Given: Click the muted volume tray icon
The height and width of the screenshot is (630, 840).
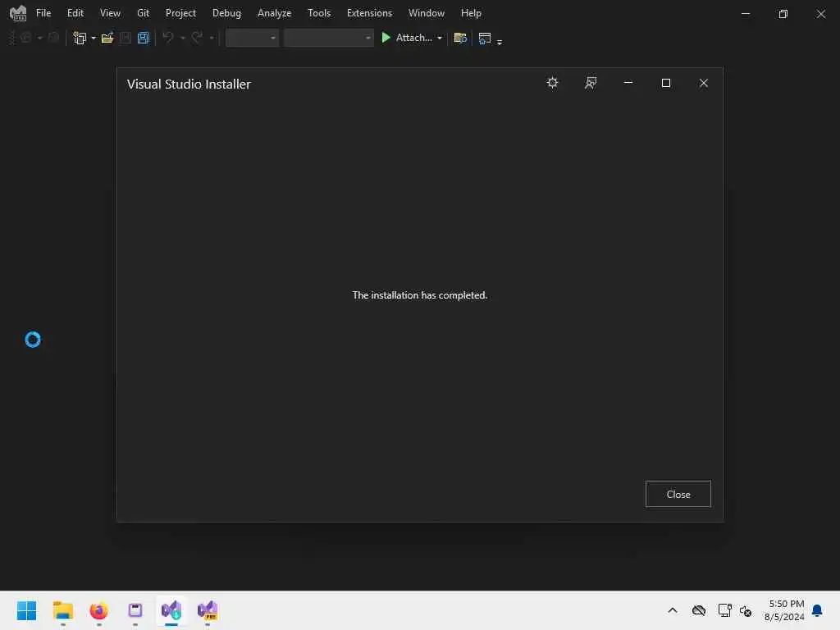Looking at the screenshot, I should coord(746,610).
